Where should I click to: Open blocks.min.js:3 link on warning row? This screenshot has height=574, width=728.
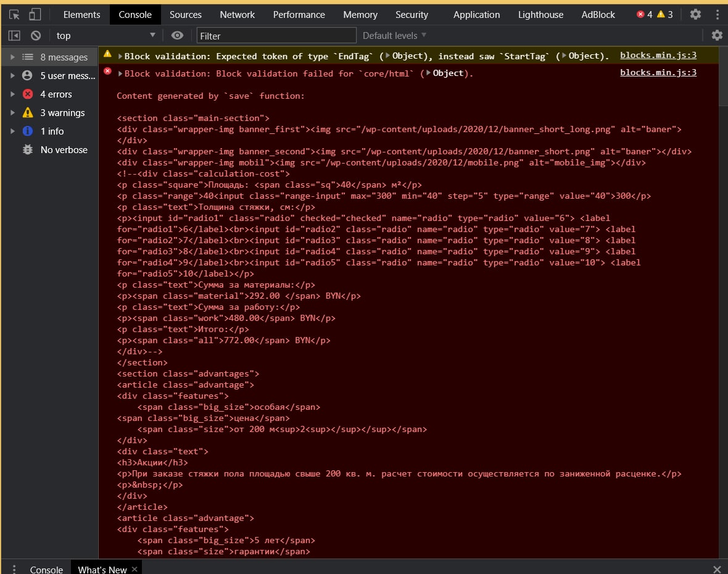(658, 56)
